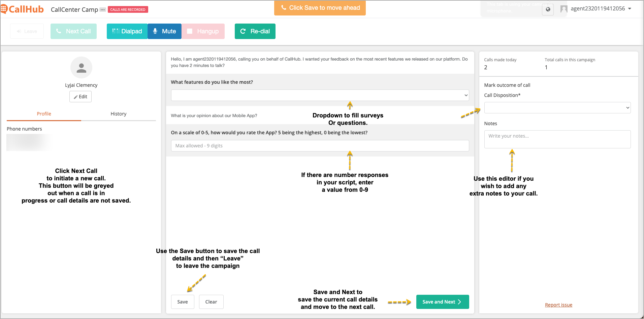644x319 pixels.
Task: Open the Dialpad
Action: pos(127,31)
